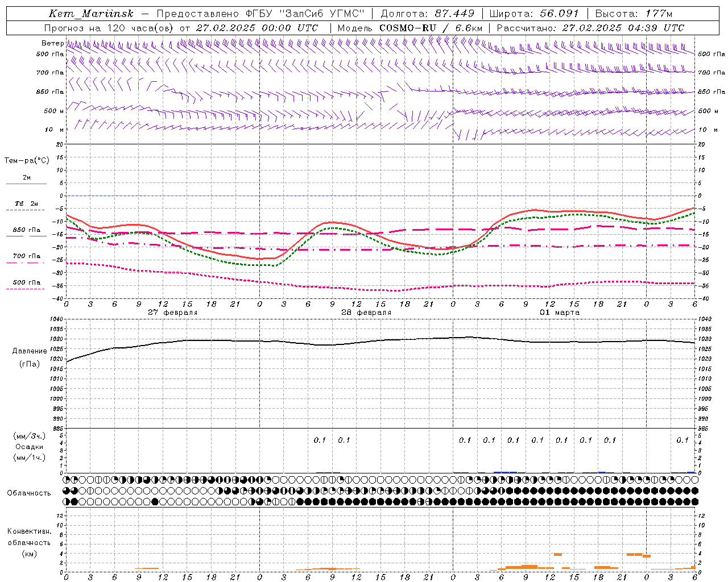This screenshot has width=728, height=582.
Task: Click the Рассчитано 27.02.2025 04:39 UTC text
Action: (x=590, y=28)
